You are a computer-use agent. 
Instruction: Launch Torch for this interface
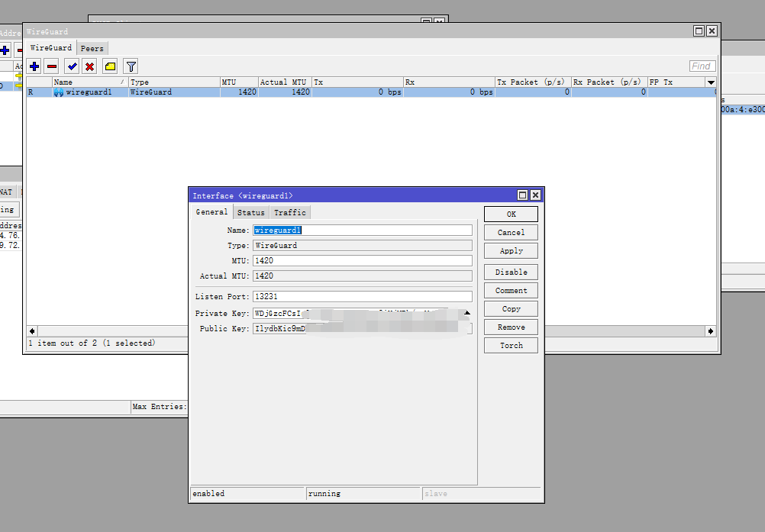[x=511, y=346]
